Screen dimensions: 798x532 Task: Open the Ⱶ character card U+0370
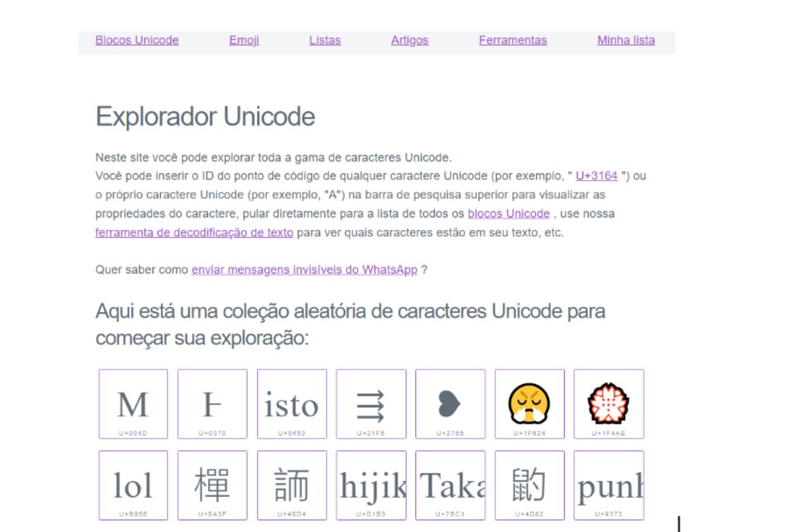point(213,404)
